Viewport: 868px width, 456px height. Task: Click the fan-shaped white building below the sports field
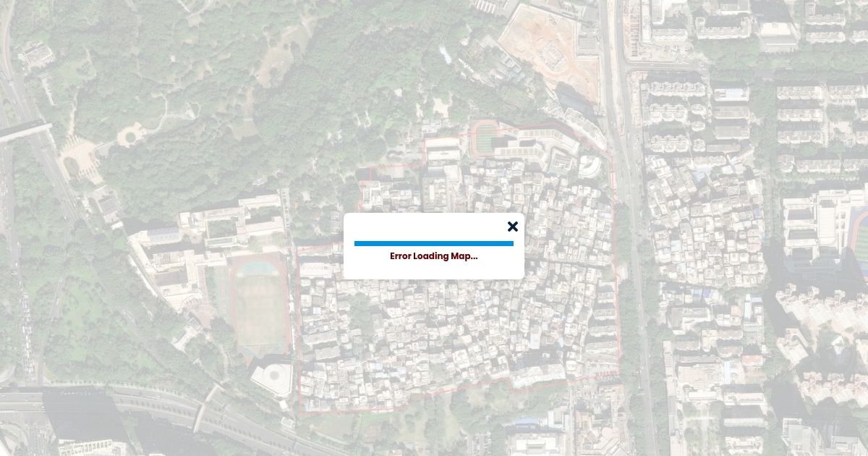pyautogui.click(x=272, y=379)
